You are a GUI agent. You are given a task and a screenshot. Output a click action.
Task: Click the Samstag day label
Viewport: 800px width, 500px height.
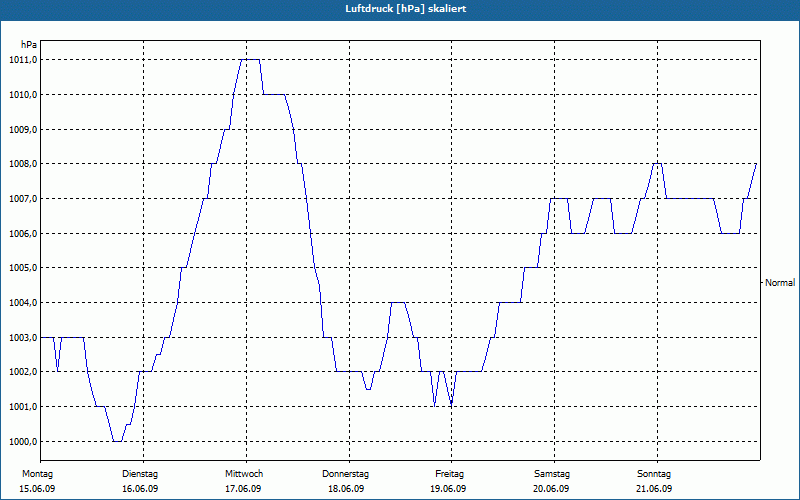click(x=552, y=474)
